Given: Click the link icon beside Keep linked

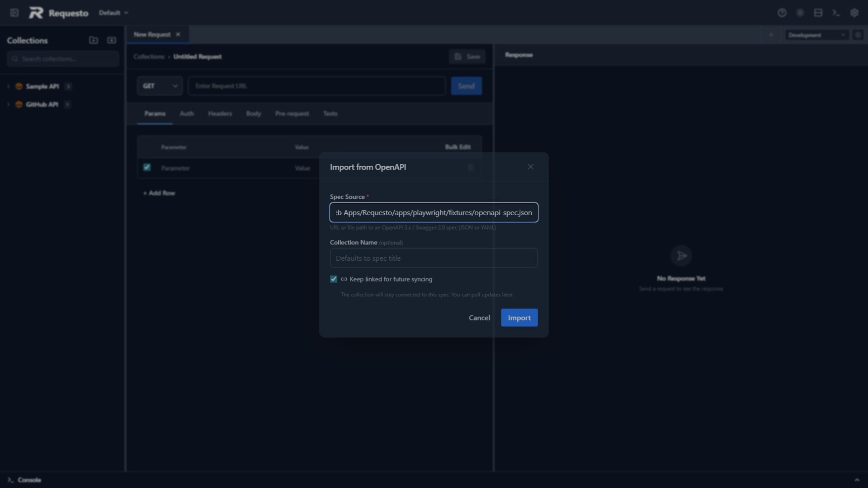Looking at the screenshot, I should coord(344,279).
